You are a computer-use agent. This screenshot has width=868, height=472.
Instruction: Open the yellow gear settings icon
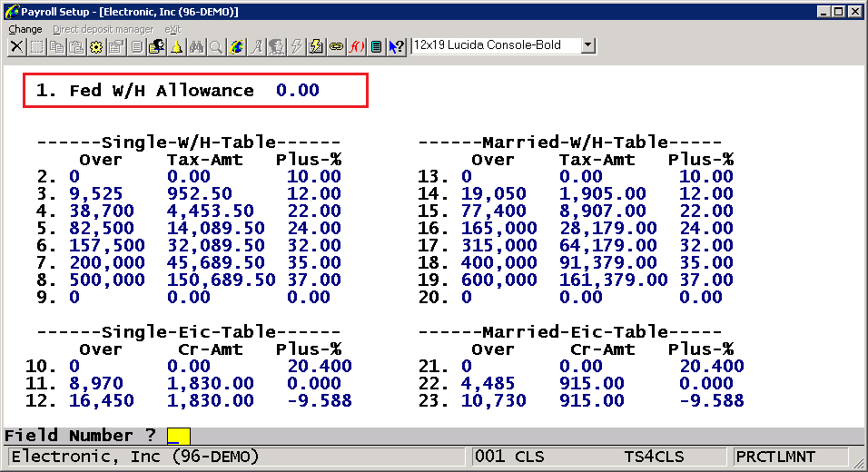97,46
